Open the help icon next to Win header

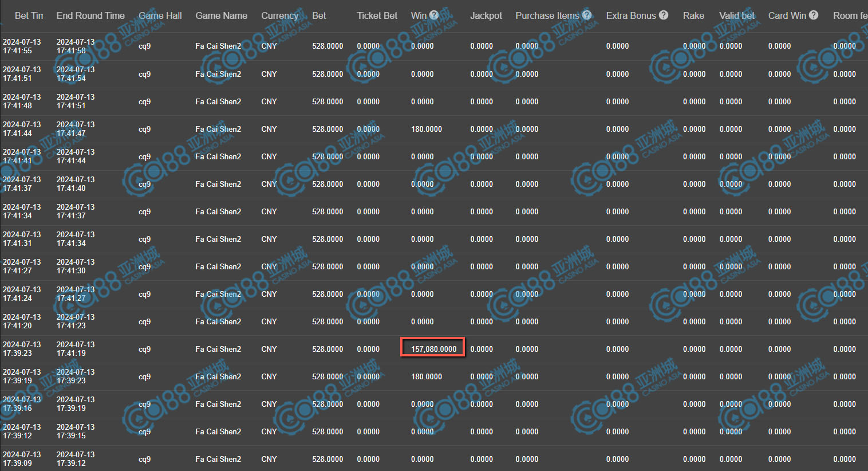(434, 15)
